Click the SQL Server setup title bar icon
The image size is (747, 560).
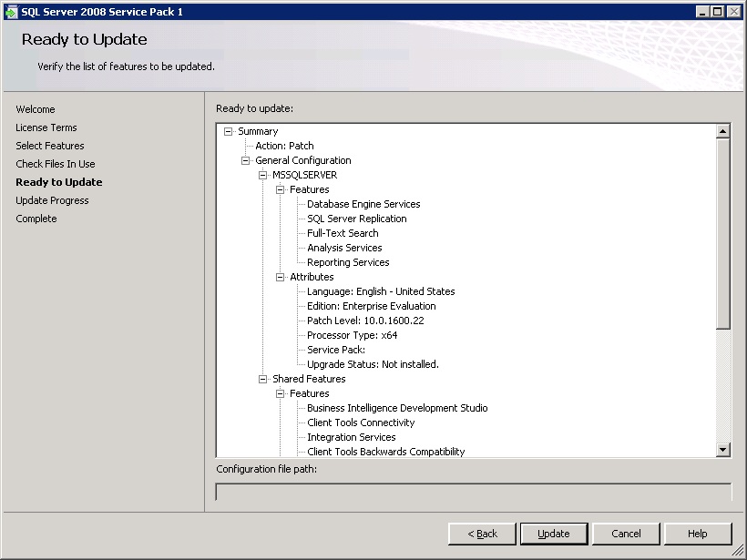[11, 12]
